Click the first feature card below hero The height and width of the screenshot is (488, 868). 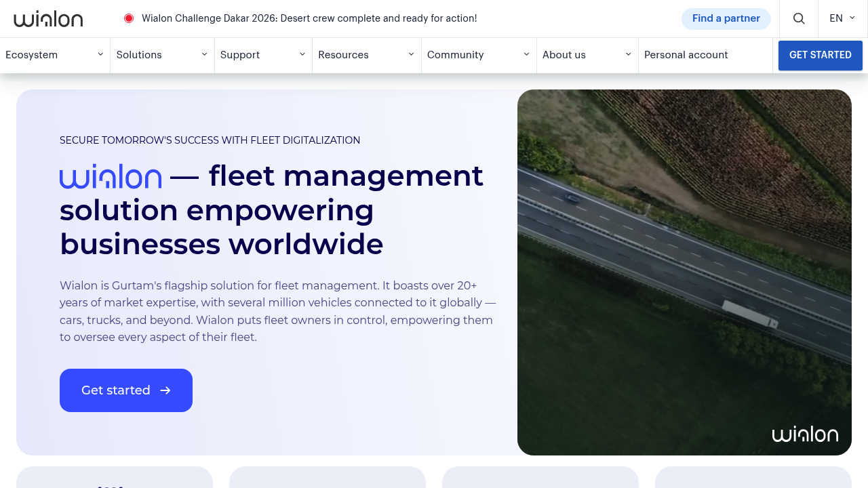coord(115,477)
